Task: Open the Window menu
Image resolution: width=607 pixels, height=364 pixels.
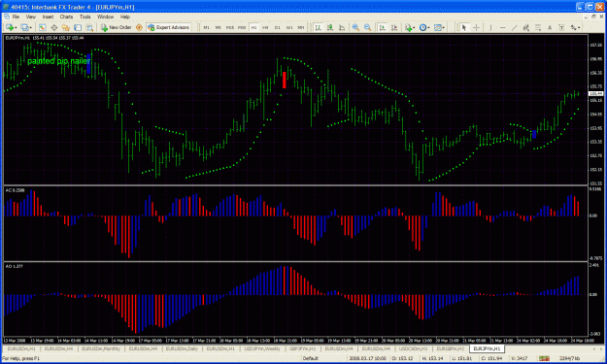Action: tap(105, 17)
